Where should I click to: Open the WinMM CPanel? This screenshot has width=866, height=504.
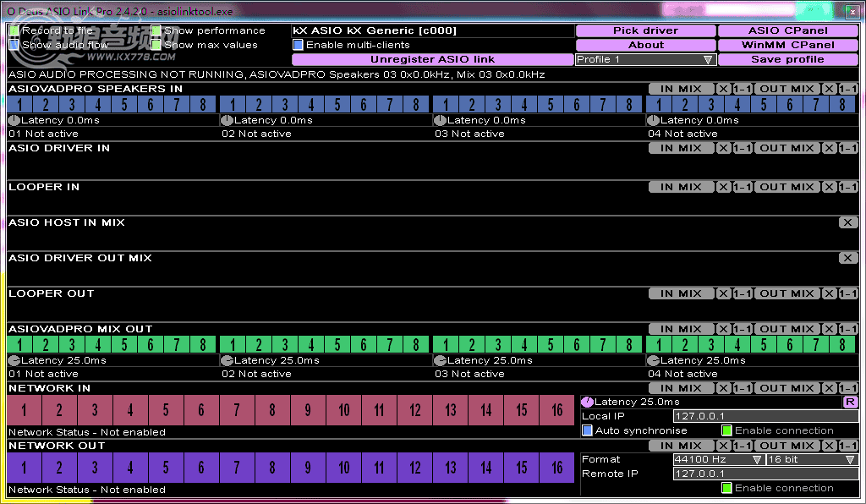point(787,46)
